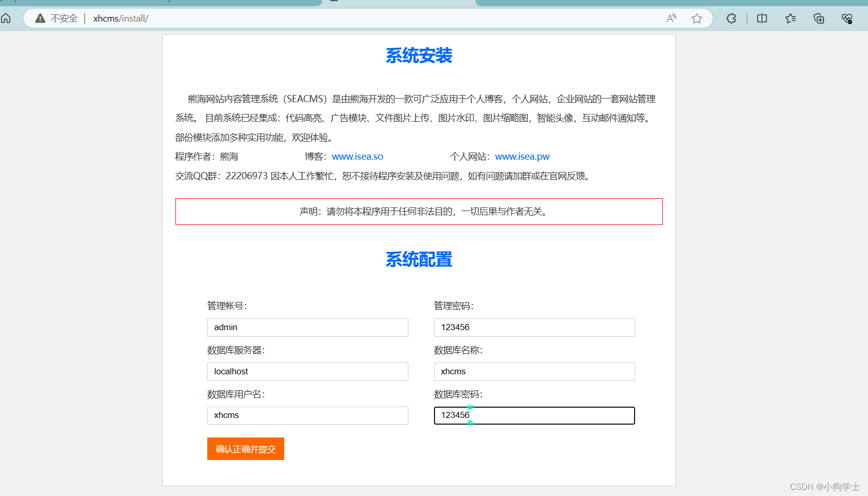The height and width of the screenshot is (496, 868).
Task: Open the www.isea.pw personal site link
Action: click(x=522, y=157)
